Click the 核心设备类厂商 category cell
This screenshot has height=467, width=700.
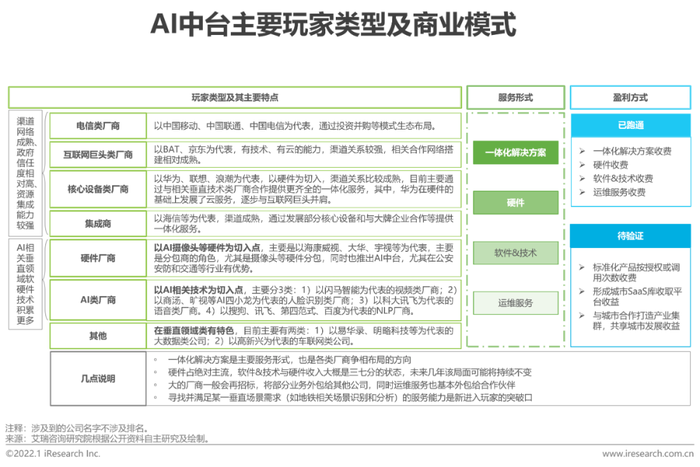pyautogui.click(x=98, y=189)
